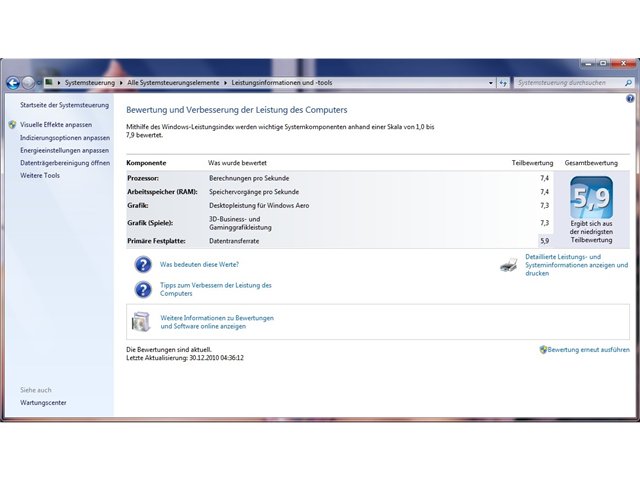Click Datentransferrate text
Viewport: 640px width, 480px height.
tap(234, 241)
